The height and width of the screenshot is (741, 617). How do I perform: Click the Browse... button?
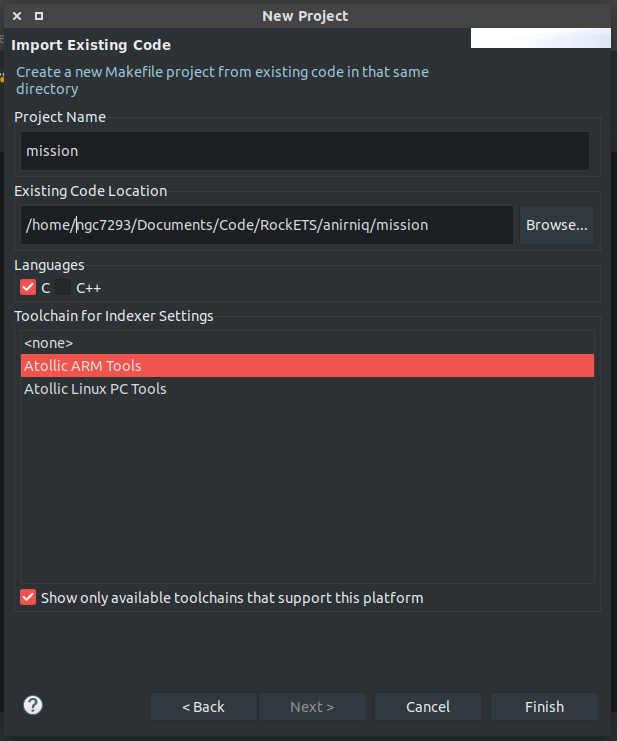(557, 225)
